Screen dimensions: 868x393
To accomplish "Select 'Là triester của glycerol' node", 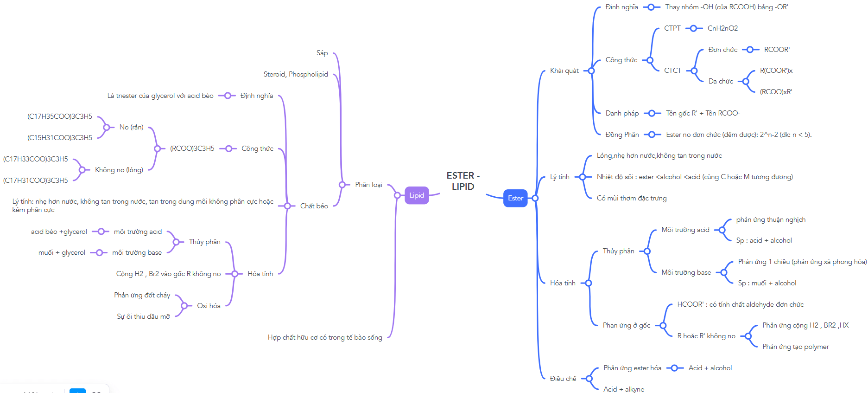I will point(160,96).
